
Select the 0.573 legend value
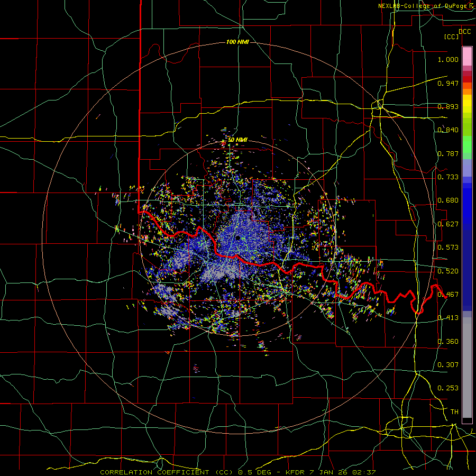(448, 248)
